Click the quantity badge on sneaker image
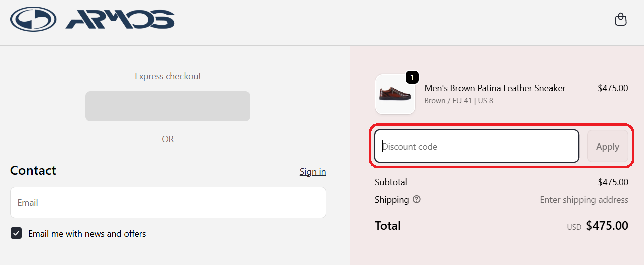The height and width of the screenshot is (265, 644). point(412,77)
